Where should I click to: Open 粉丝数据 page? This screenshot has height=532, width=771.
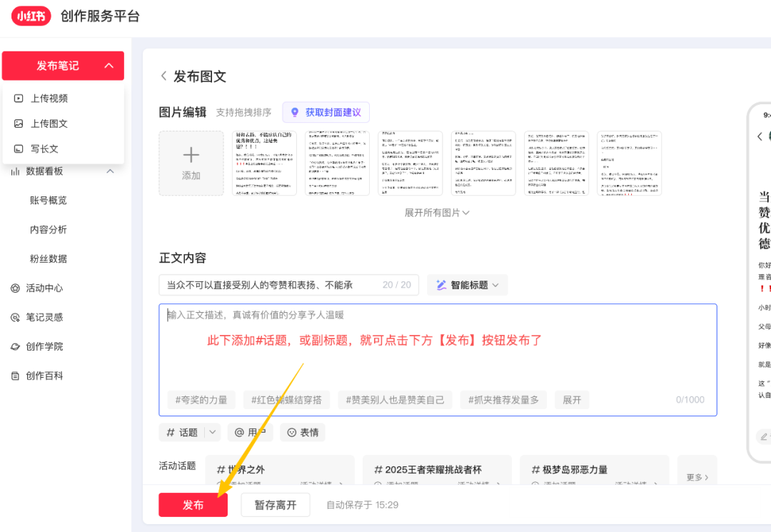[49, 259]
